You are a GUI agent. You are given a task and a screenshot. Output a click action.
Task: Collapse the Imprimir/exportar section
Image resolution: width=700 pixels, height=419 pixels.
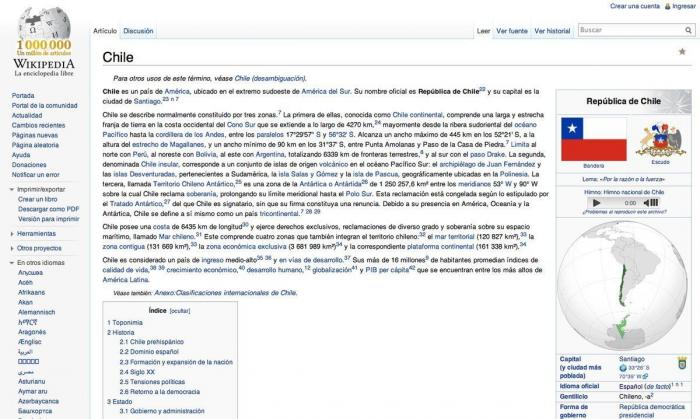click(x=12, y=190)
